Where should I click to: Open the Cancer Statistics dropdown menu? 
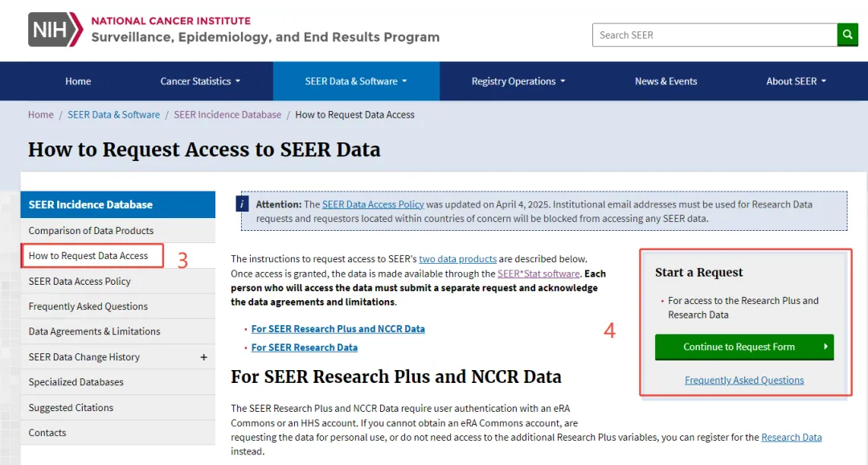click(200, 81)
